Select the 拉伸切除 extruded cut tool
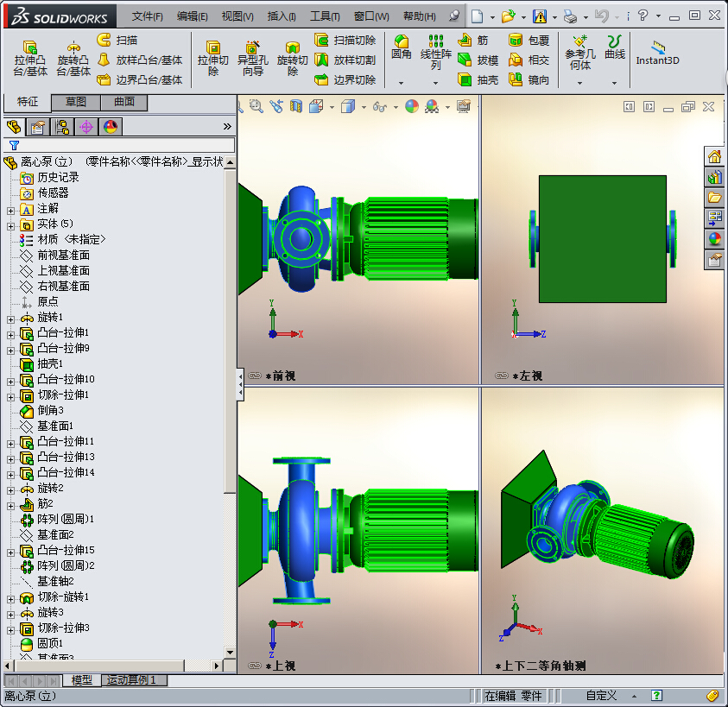The image size is (728, 707). (x=212, y=59)
